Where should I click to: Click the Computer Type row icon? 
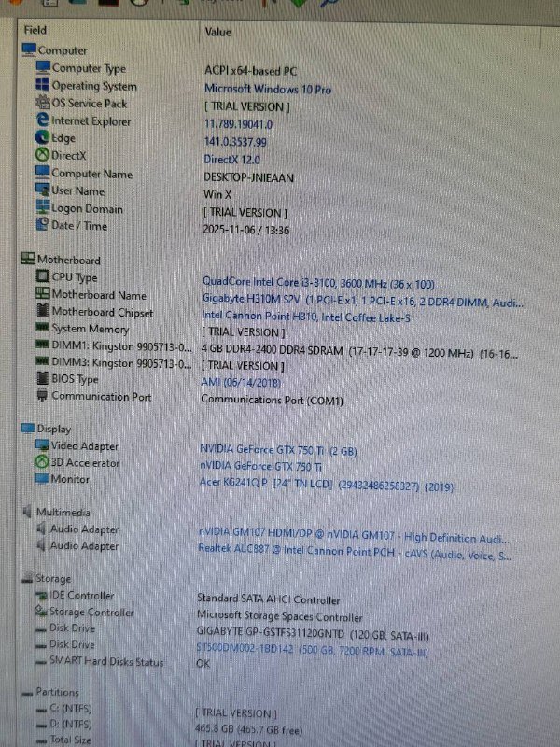[x=43, y=67]
